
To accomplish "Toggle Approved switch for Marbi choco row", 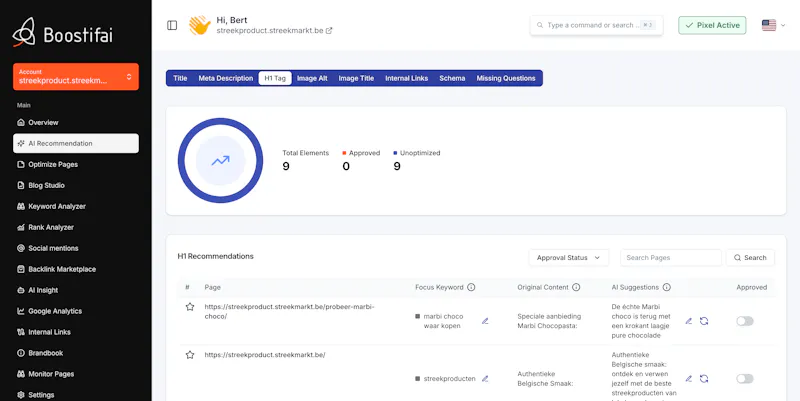I will pyautogui.click(x=745, y=321).
